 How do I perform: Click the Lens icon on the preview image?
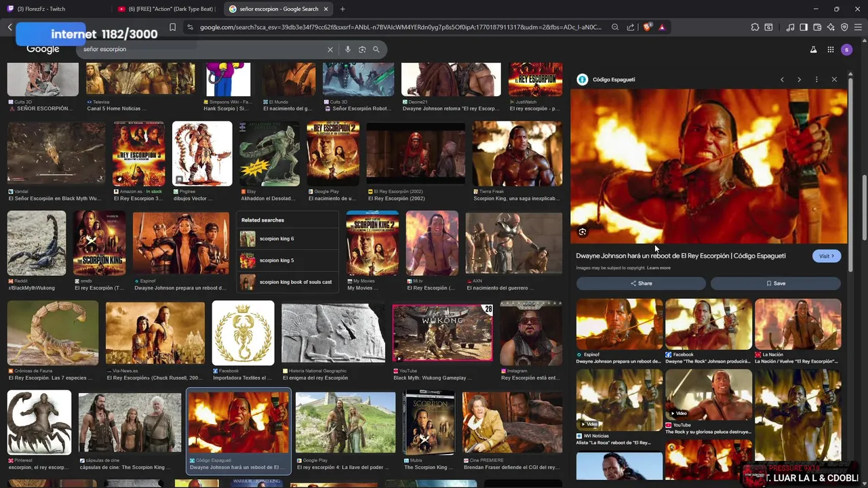click(583, 232)
